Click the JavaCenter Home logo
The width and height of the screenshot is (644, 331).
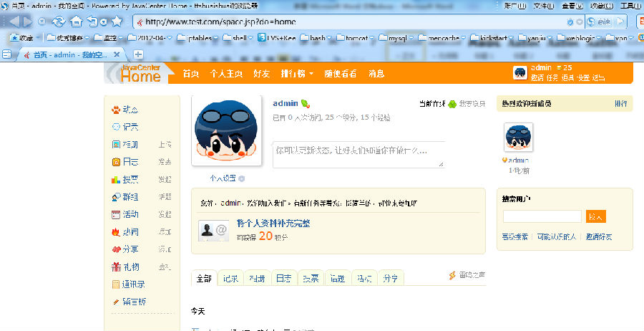click(x=140, y=73)
